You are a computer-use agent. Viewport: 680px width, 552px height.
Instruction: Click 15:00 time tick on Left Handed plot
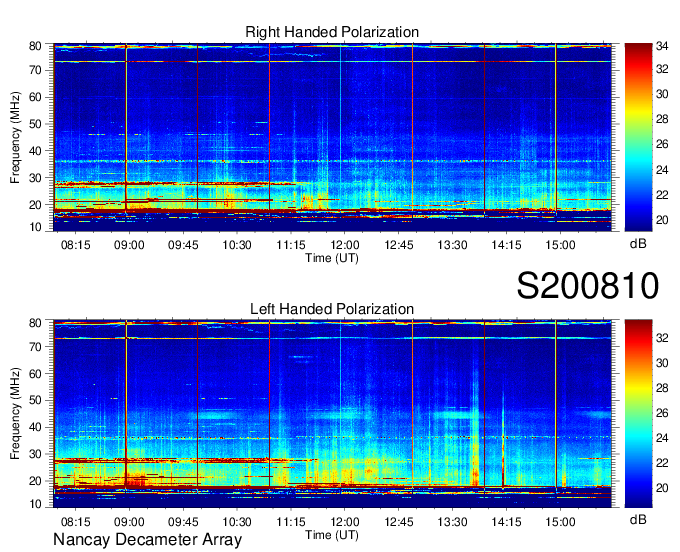[x=560, y=522]
